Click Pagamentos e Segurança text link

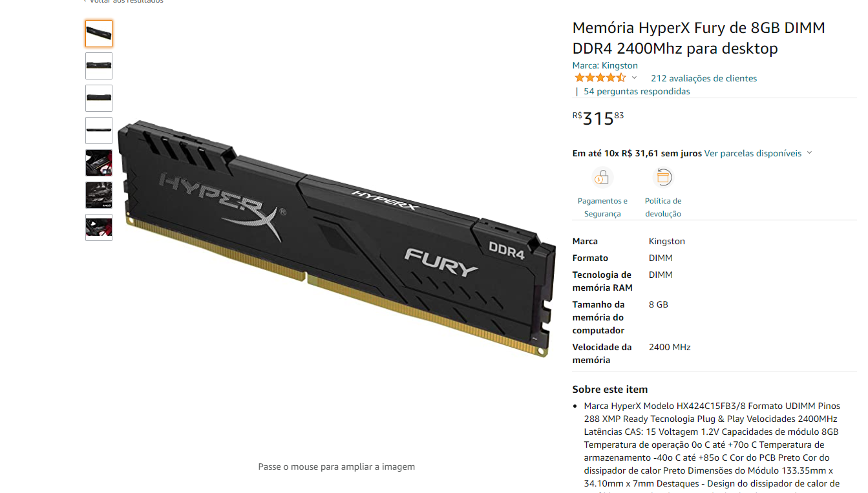[x=602, y=207]
